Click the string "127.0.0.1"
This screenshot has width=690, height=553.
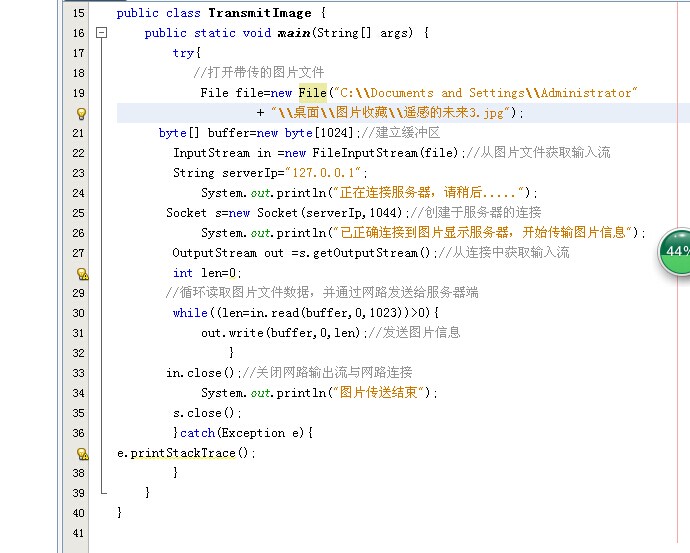click(x=323, y=173)
